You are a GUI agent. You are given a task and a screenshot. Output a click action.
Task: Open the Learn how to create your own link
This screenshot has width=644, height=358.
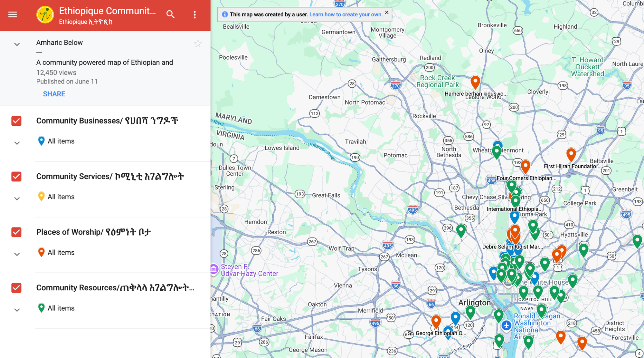(x=346, y=15)
